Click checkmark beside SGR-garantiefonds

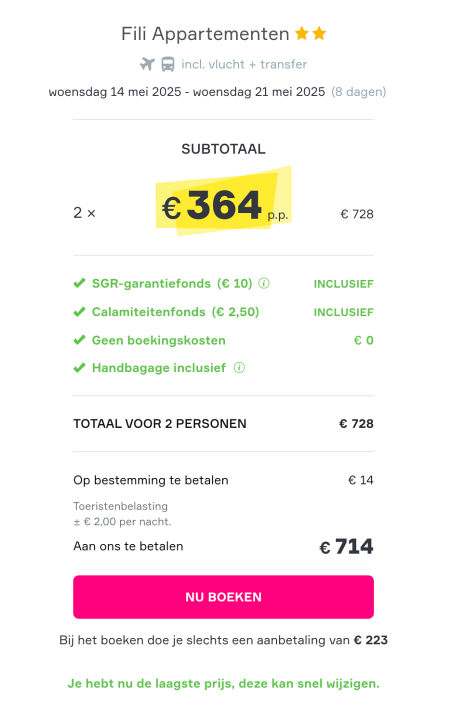pyautogui.click(x=79, y=283)
